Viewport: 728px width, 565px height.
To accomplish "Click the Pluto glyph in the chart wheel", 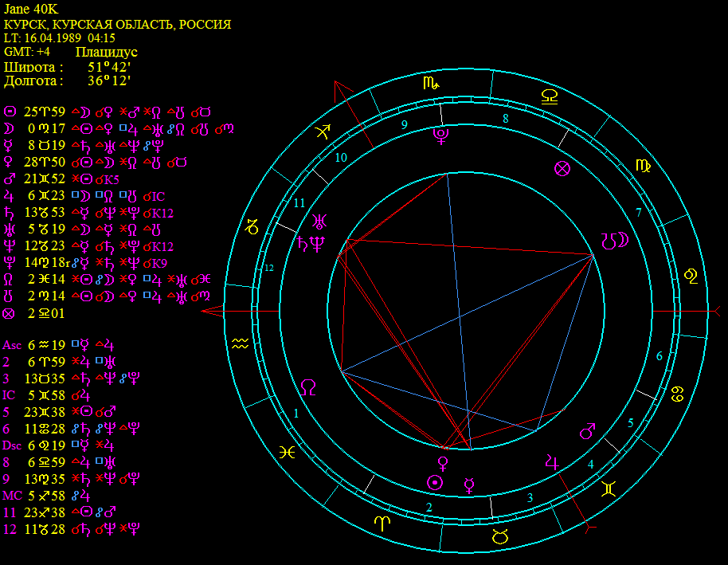I will pyautogui.click(x=440, y=136).
